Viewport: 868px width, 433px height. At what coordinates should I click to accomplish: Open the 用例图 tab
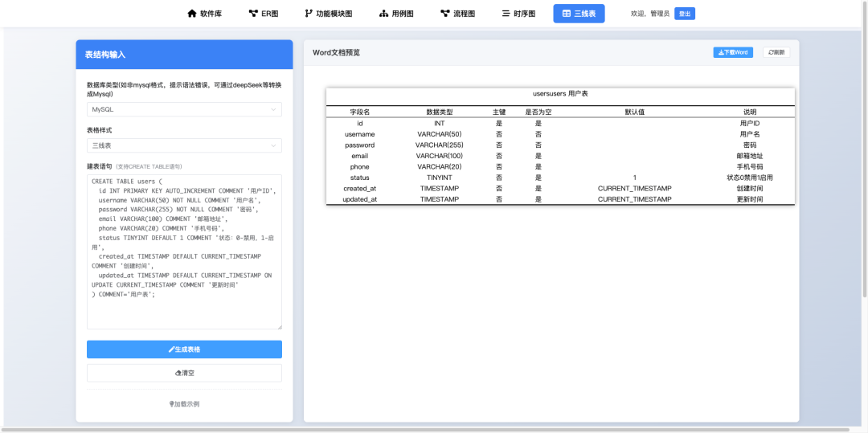pyautogui.click(x=396, y=14)
